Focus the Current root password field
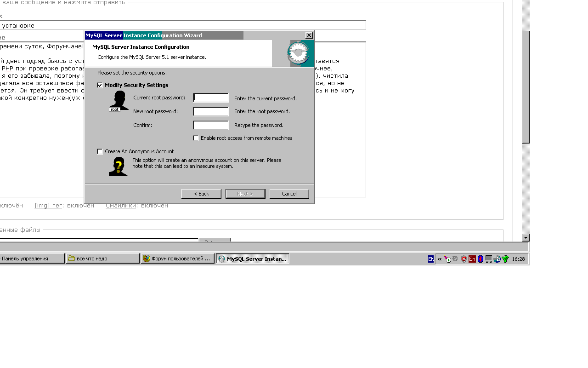Viewport: 588px width, 368px height. point(211,98)
